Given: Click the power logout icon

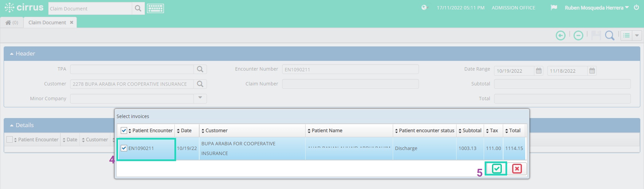Looking at the screenshot, I should (x=636, y=7).
